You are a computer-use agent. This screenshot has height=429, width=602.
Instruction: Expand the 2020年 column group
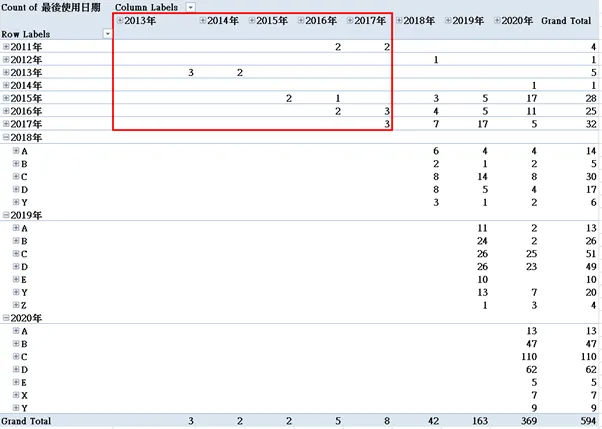pyautogui.click(x=497, y=20)
